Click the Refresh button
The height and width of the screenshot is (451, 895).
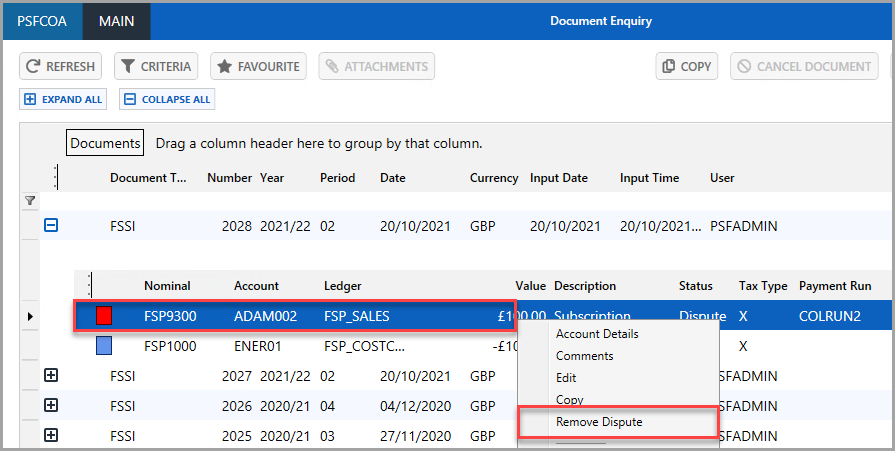click(61, 66)
